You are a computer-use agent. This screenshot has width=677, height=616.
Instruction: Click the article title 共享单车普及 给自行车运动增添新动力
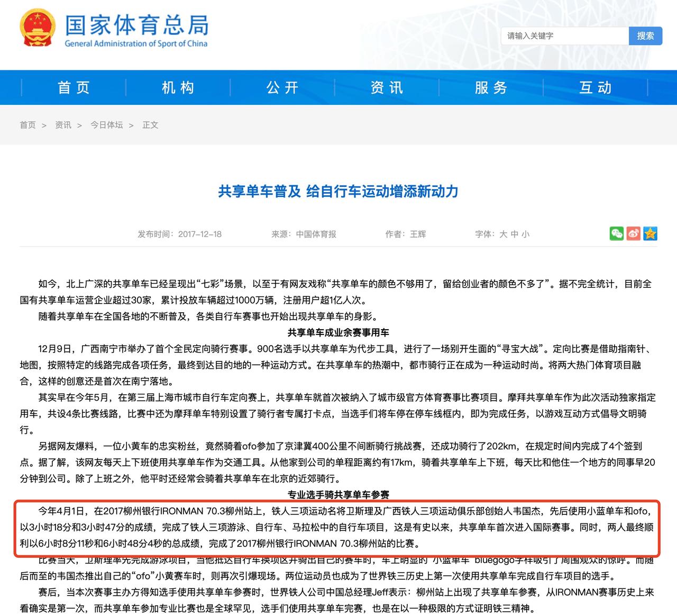(338, 193)
